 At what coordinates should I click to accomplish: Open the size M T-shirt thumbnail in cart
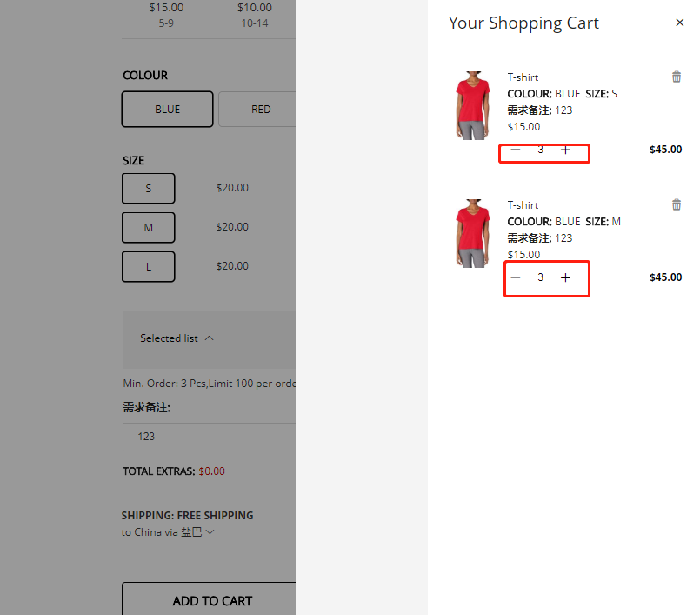tap(472, 232)
